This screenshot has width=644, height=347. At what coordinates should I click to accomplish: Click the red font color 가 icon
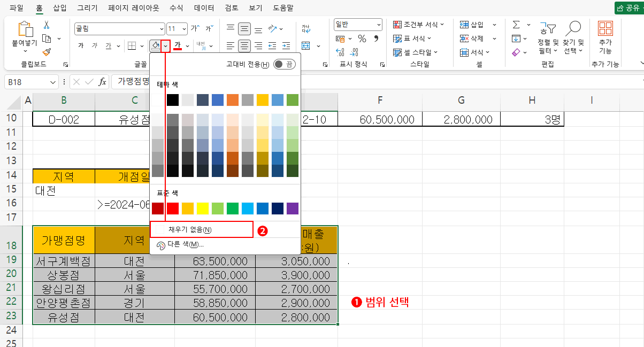(178, 46)
